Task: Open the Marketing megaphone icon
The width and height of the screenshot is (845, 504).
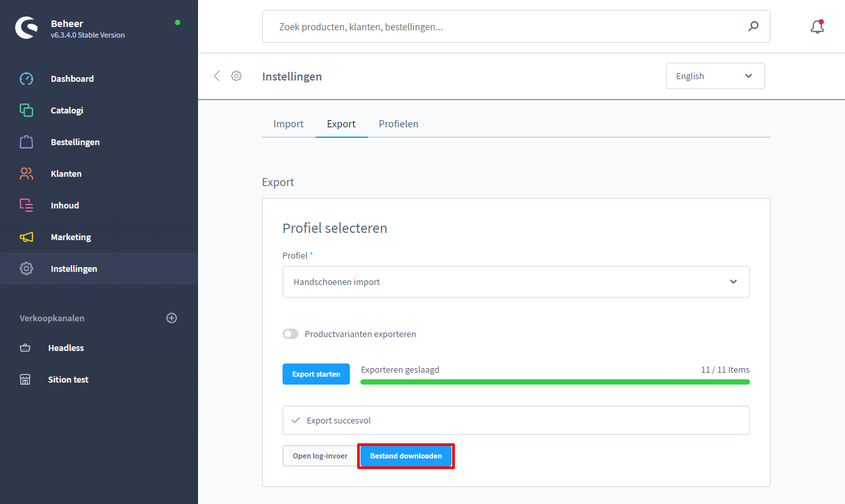Action: [26, 237]
